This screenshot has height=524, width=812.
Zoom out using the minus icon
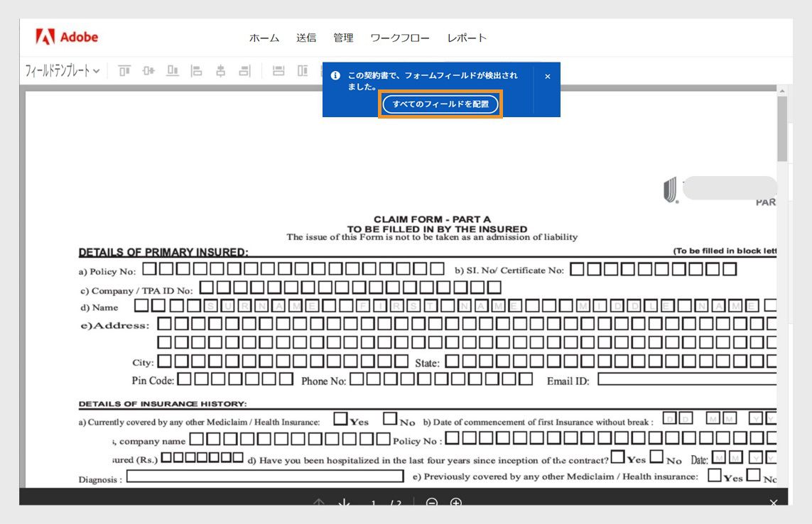(431, 504)
